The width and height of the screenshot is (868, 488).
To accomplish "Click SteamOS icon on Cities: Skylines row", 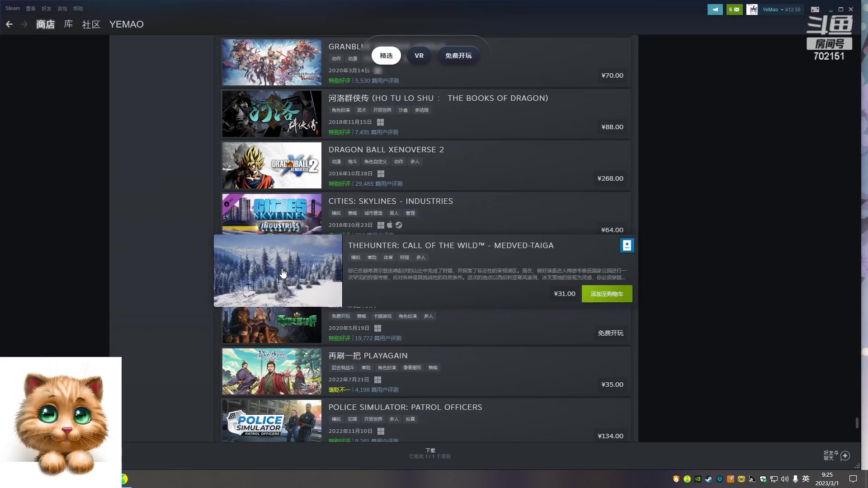I will point(399,225).
